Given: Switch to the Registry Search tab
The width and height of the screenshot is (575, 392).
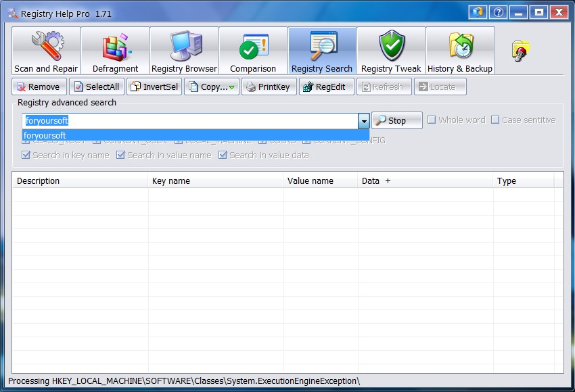Looking at the screenshot, I should (322, 51).
